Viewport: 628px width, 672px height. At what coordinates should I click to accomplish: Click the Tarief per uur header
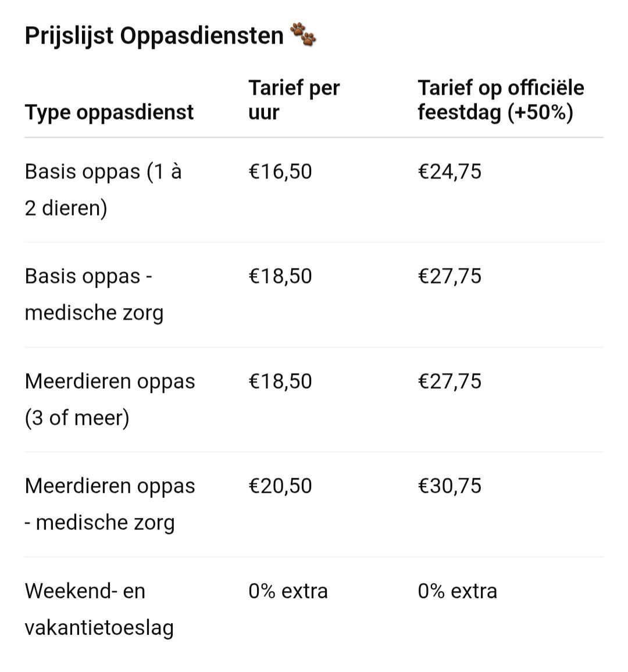click(x=294, y=100)
